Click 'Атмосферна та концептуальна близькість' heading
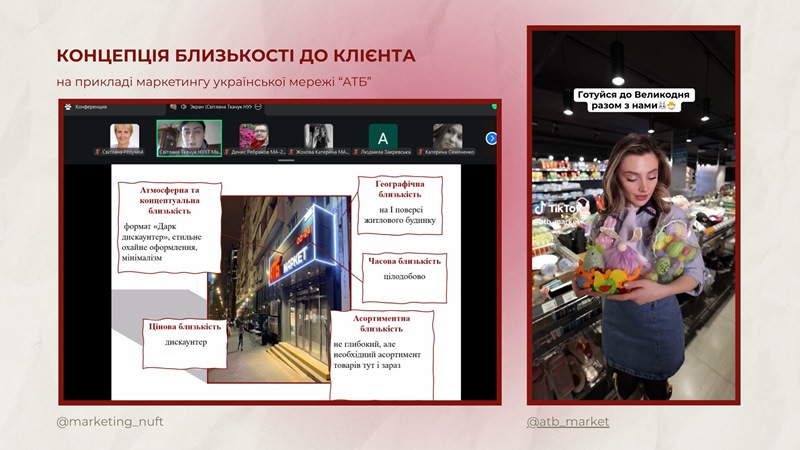 (x=169, y=201)
